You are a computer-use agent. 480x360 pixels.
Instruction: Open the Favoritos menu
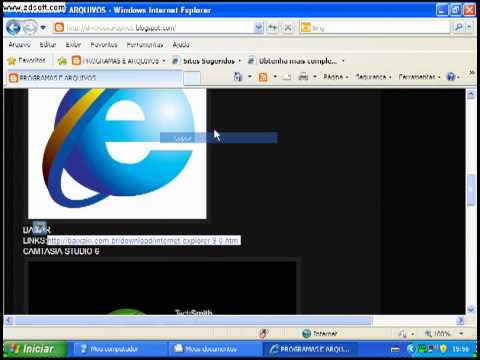(x=104, y=45)
